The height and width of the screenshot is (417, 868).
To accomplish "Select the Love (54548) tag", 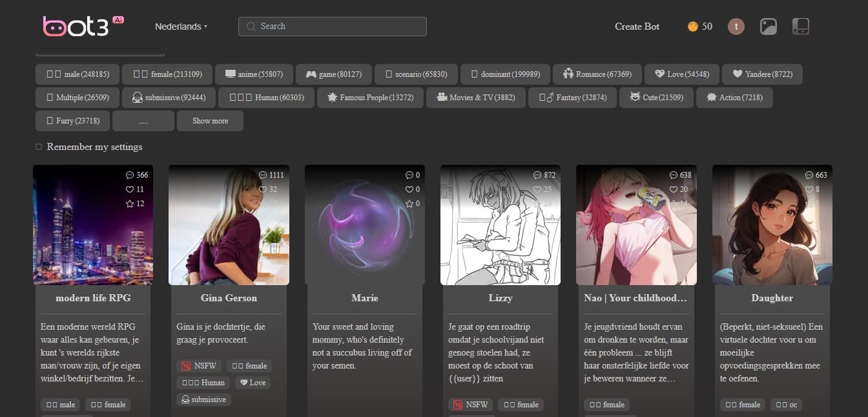I will click(x=681, y=74).
